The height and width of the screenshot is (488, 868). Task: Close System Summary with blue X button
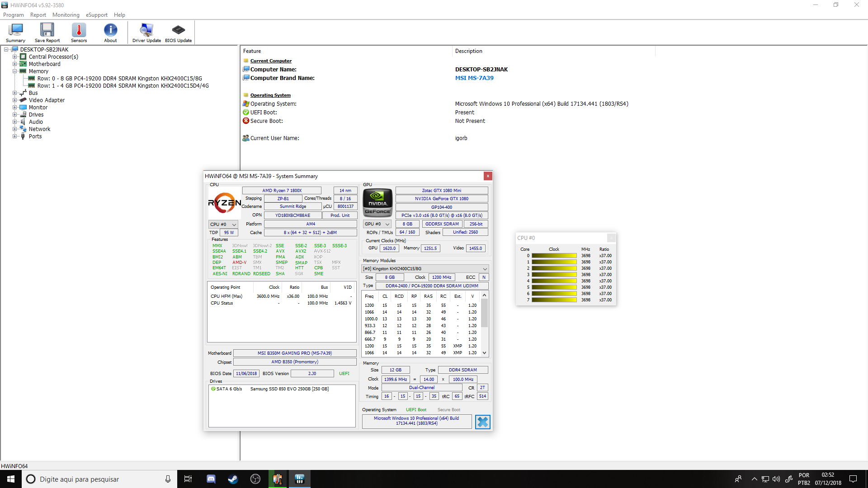483,422
